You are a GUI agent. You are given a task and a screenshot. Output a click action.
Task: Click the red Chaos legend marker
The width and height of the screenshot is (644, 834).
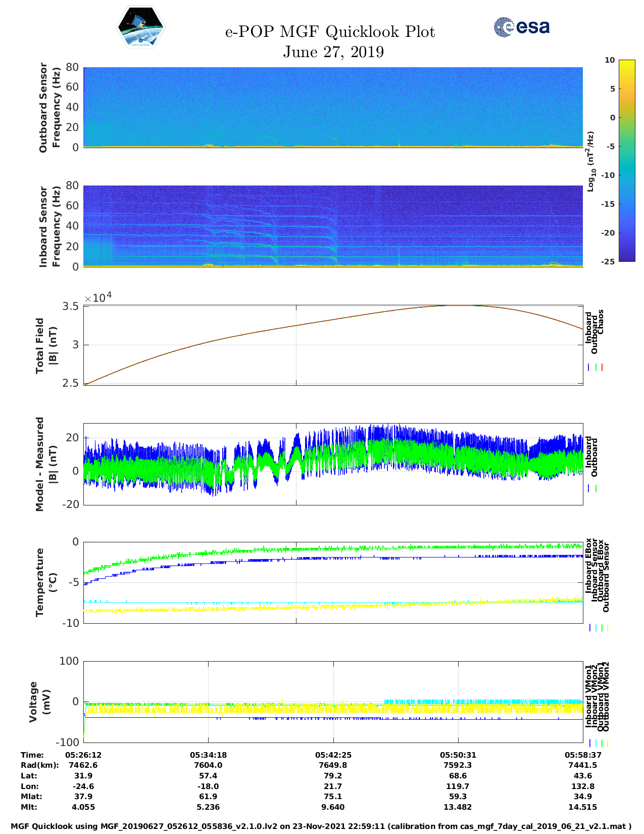tap(602, 367)
